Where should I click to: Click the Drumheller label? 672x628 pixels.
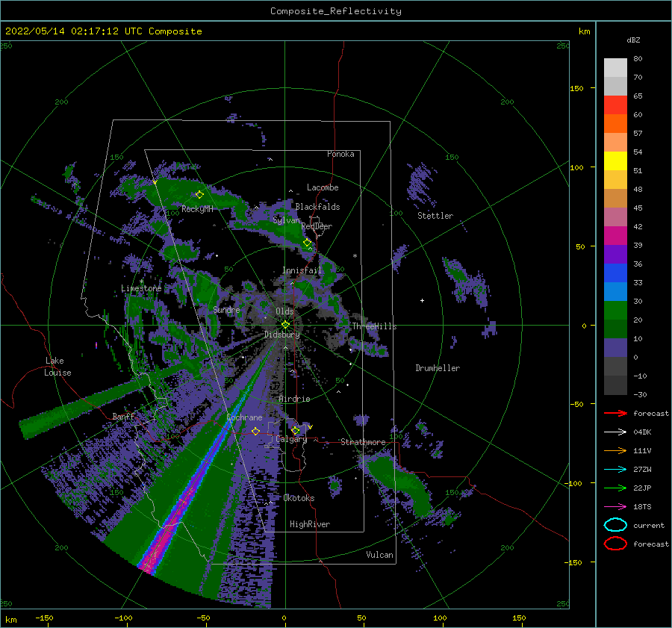click(438, 368)
